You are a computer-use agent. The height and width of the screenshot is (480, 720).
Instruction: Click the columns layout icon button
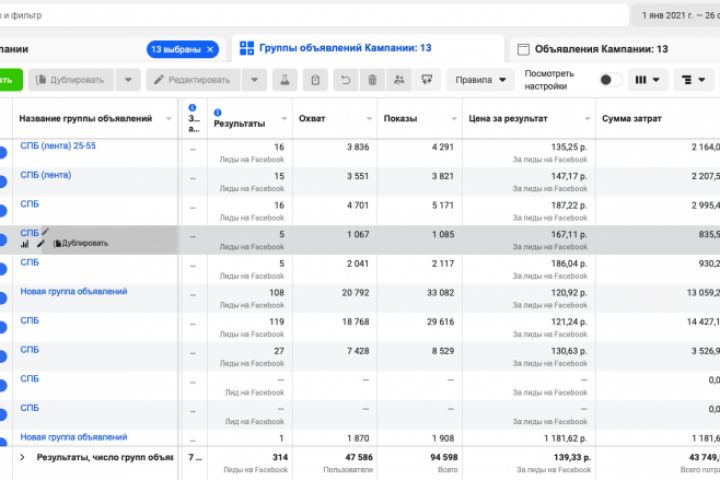649,80
